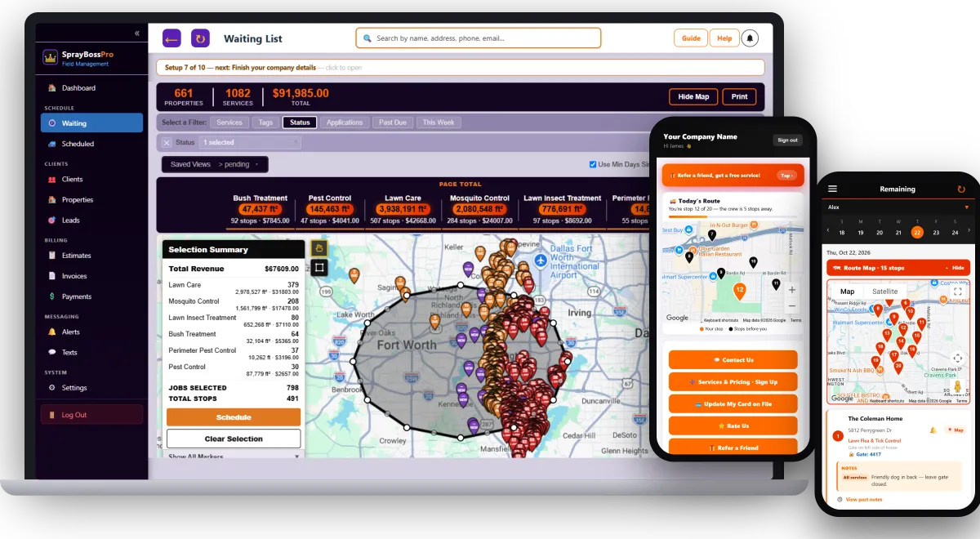Click the orange Schedule button
This screenshot has width=980, height=539.
pyautogui.click(x=234, y=417)
